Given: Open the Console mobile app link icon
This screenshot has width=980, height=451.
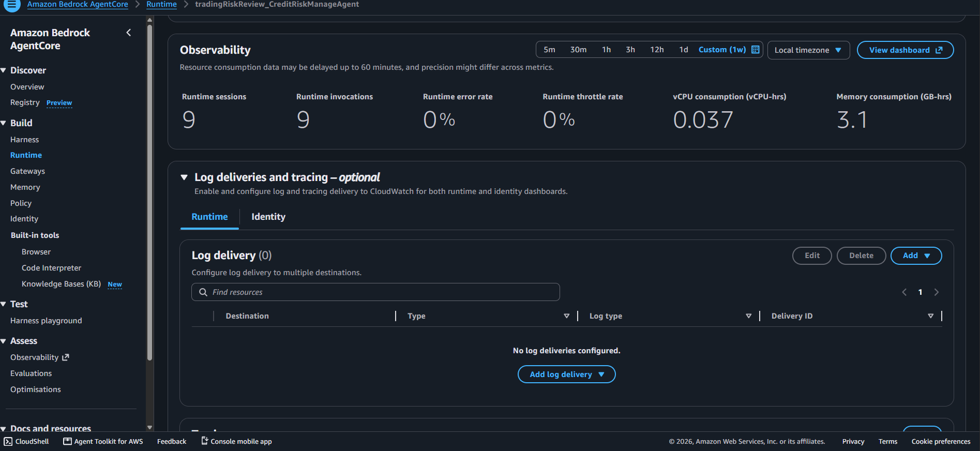Looking at the screenshot, I should tap(205, 441).
